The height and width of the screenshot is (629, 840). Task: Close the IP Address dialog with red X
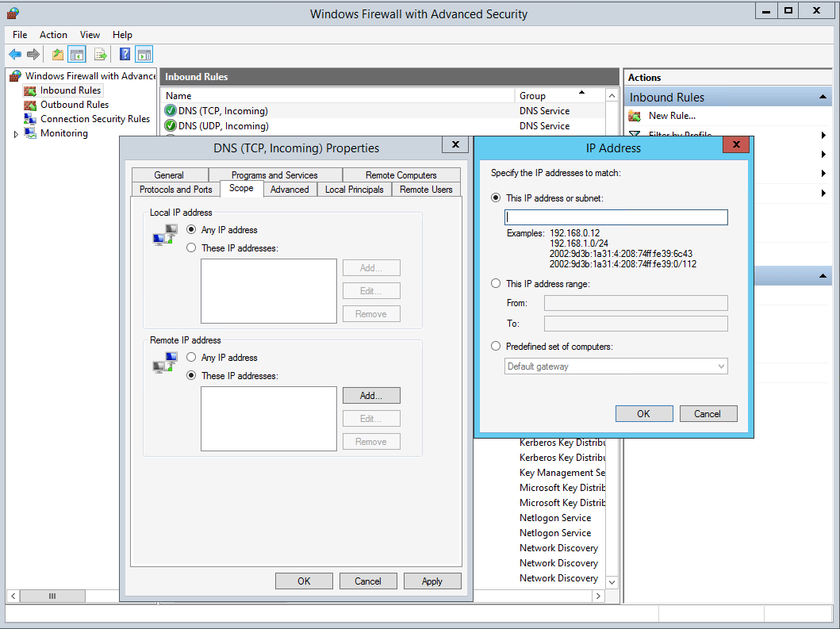point(736,144)
